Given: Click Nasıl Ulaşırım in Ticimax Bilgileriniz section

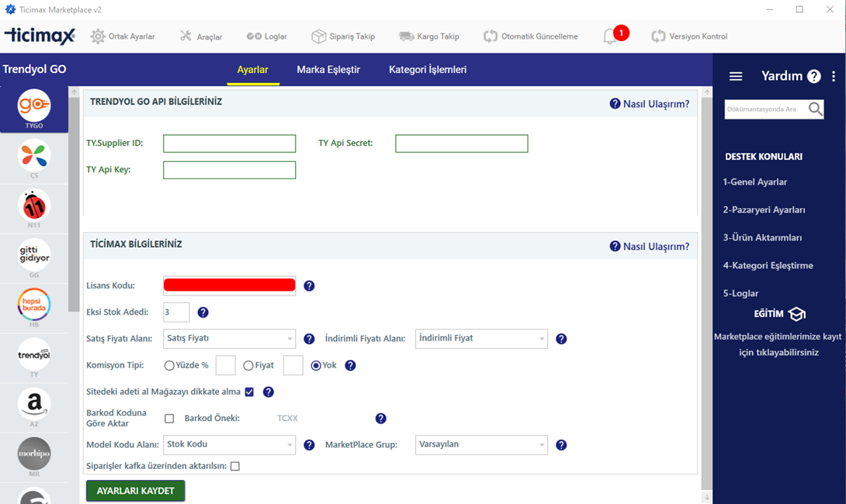Looking at the screenshot, I should pos(650,247).
